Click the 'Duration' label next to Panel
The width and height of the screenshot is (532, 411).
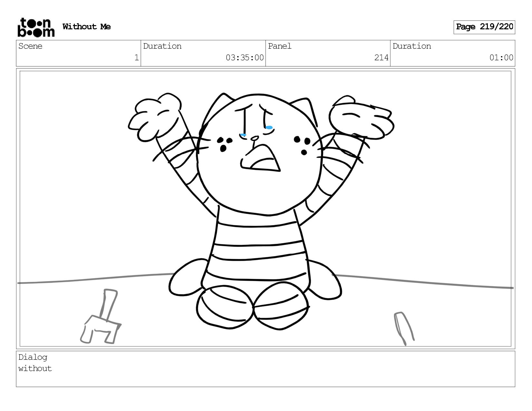[412, 46]
